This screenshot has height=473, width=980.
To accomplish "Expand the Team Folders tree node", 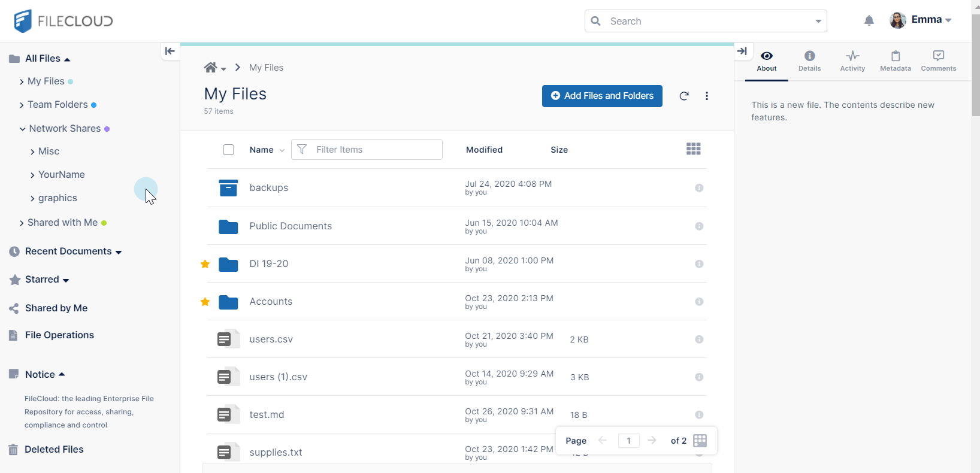I will [x=22, y=105].
